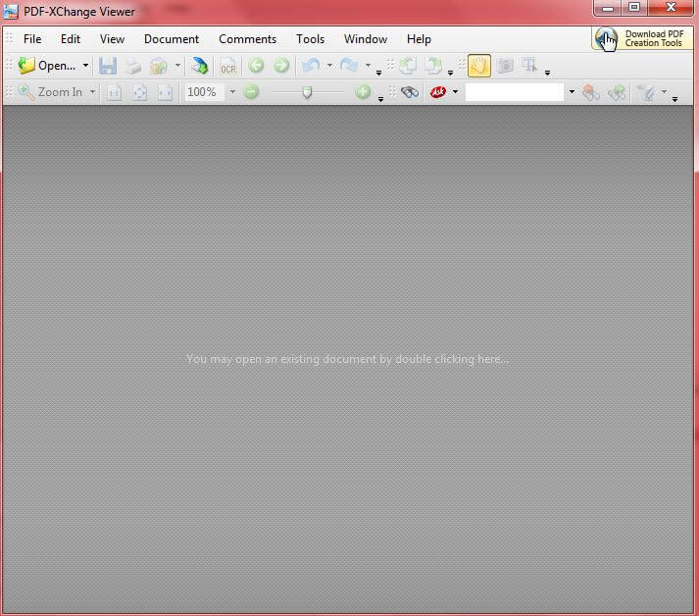This screenshot has height=616, width=699.
Task: Click the search text box
Action: pos(515,92)
